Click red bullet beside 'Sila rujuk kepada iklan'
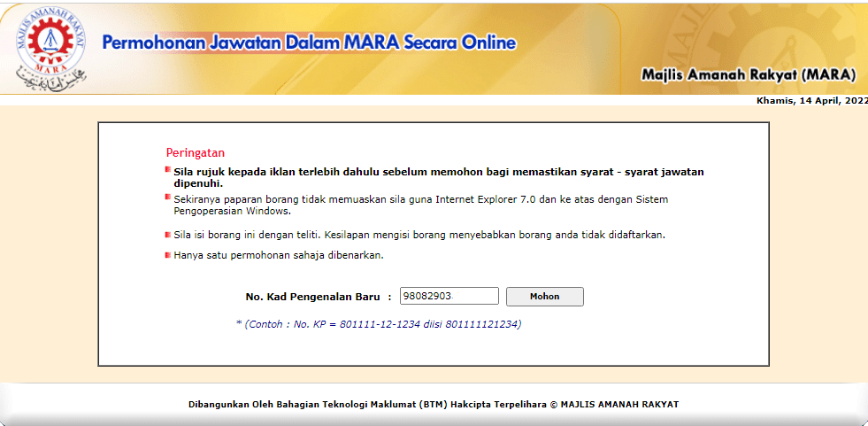Image resolution: width=868 pixels, height=426 pixels. [168, 169]
